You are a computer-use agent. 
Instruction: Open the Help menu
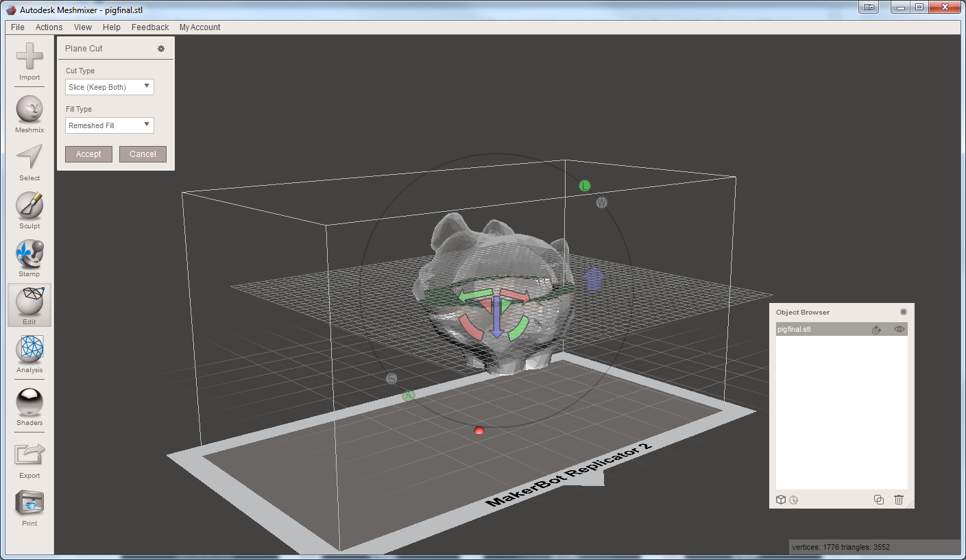(x=112, y=27)
